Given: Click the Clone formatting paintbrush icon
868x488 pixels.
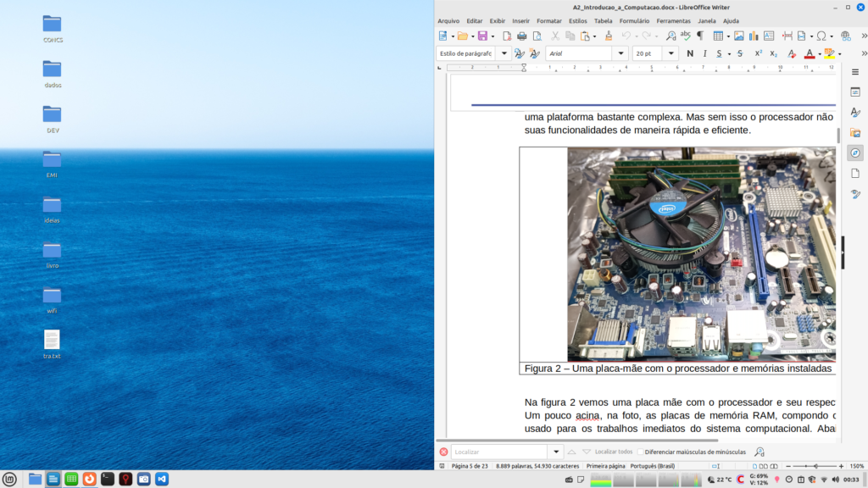Looking at the screenshot, I should tap(608, 36).
